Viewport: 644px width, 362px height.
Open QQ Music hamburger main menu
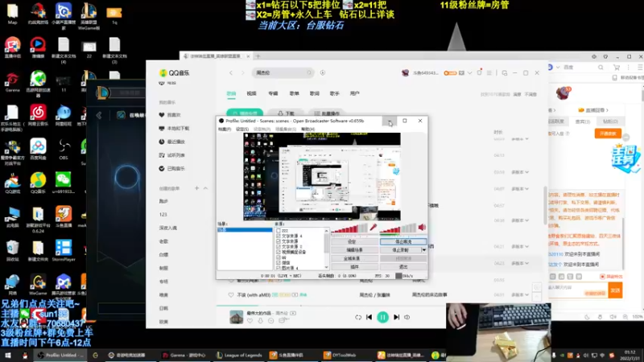point(489,72)
